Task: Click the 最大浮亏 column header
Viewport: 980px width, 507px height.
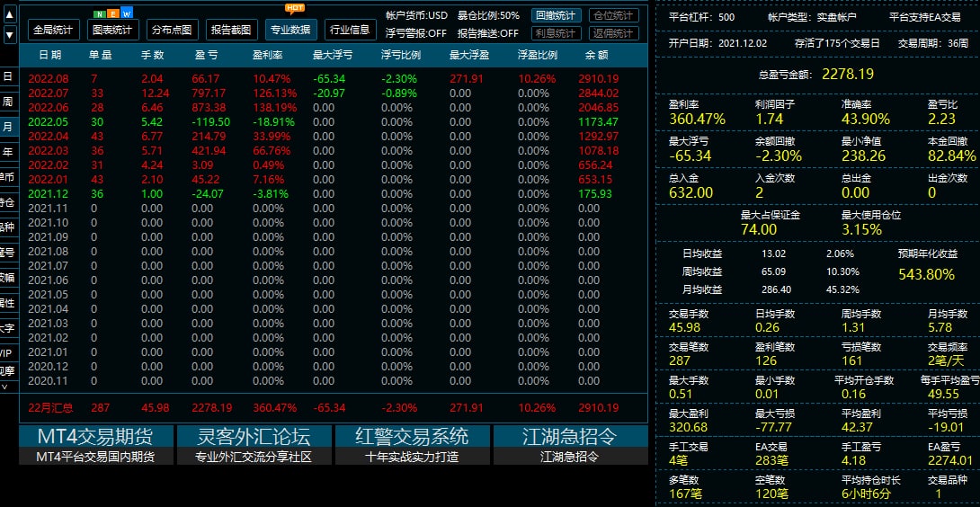Action: pos(333,55)
